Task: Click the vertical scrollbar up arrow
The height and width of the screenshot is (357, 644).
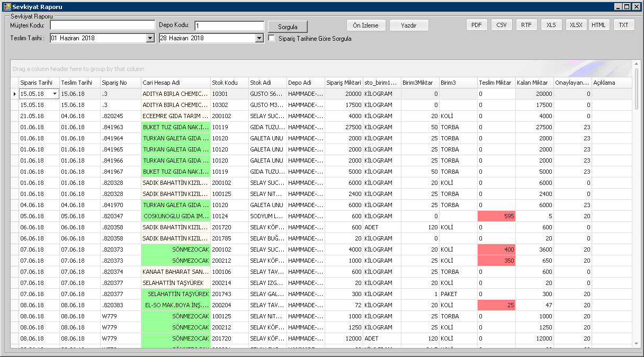Action: tap(637, 65)
